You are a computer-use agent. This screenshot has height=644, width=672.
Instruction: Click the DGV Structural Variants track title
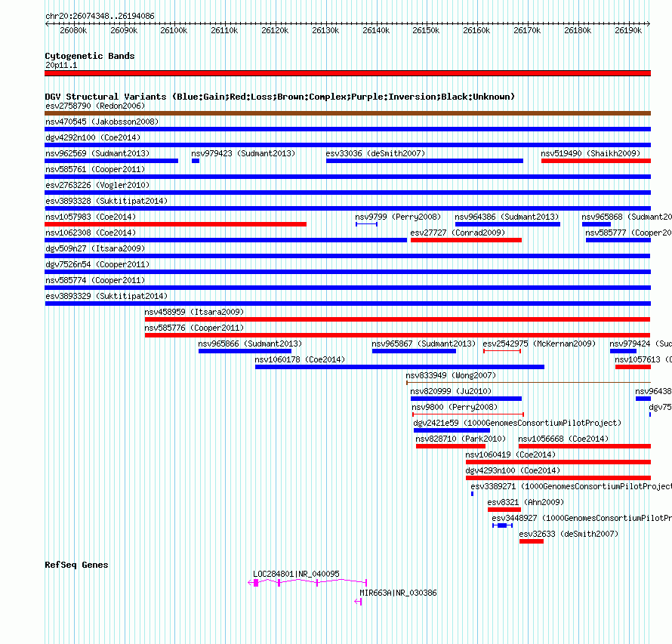(x=280, y=97)
